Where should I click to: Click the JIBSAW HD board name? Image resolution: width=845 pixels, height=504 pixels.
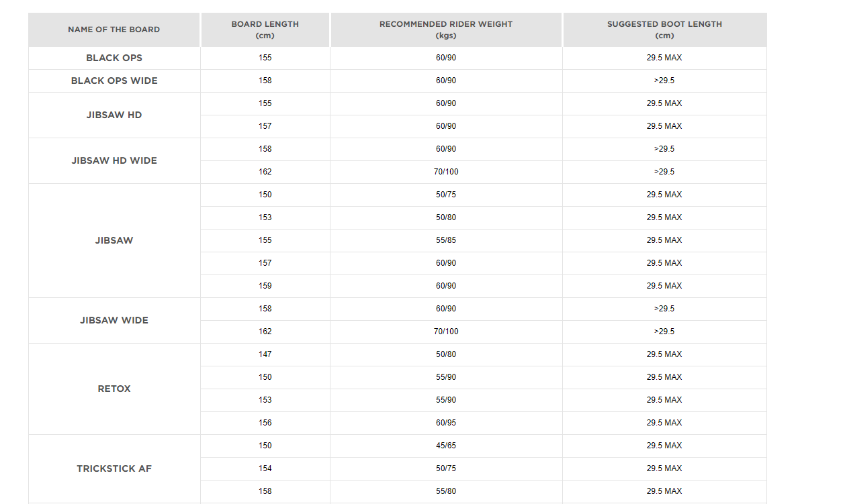(114, 115)
